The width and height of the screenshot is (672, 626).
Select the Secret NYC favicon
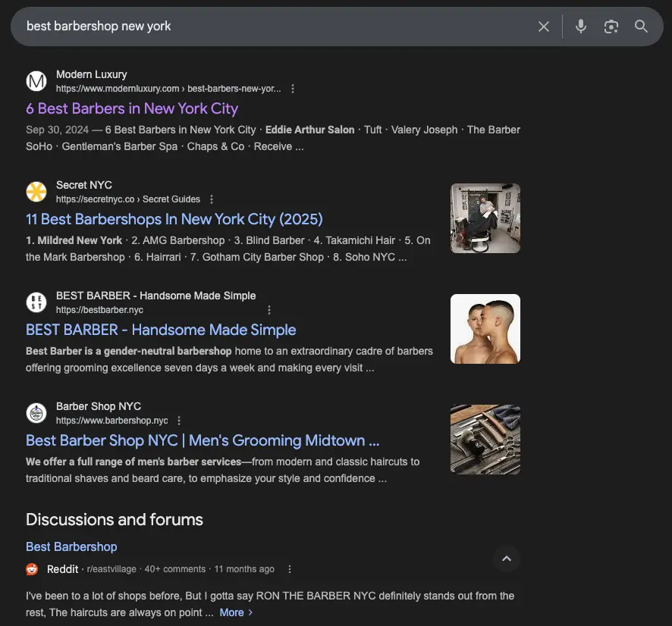(x=36, y=191)
